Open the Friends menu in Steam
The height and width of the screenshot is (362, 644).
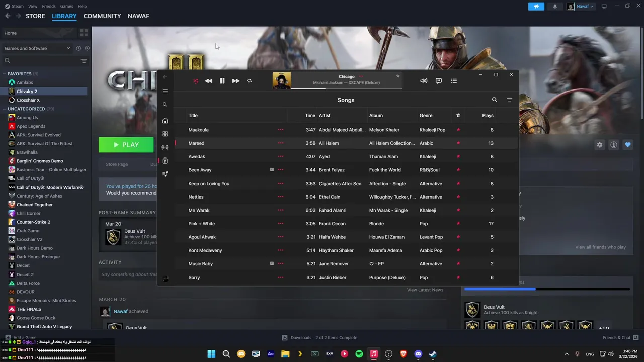click(x=49, y=6)
